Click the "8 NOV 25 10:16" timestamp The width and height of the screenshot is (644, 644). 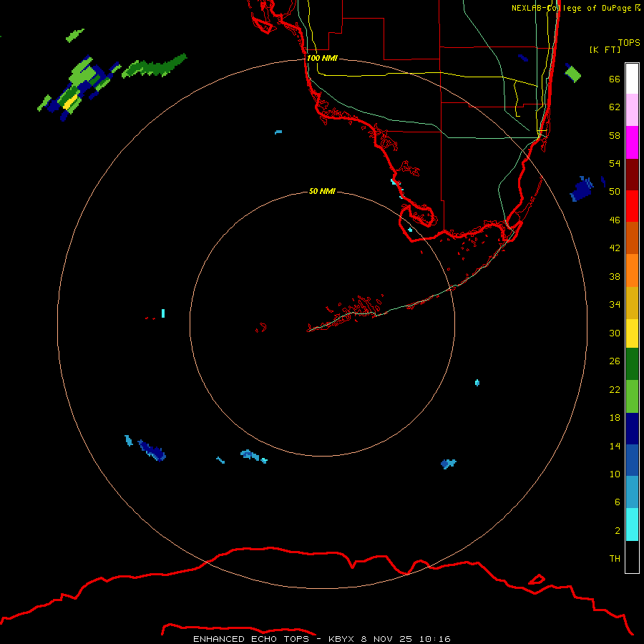point(406,639)
